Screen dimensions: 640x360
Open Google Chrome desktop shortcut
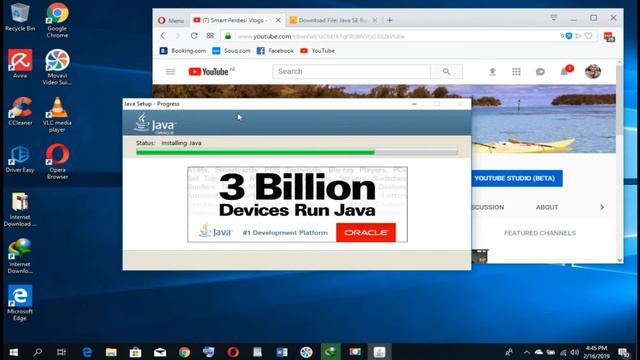[57, 20]
